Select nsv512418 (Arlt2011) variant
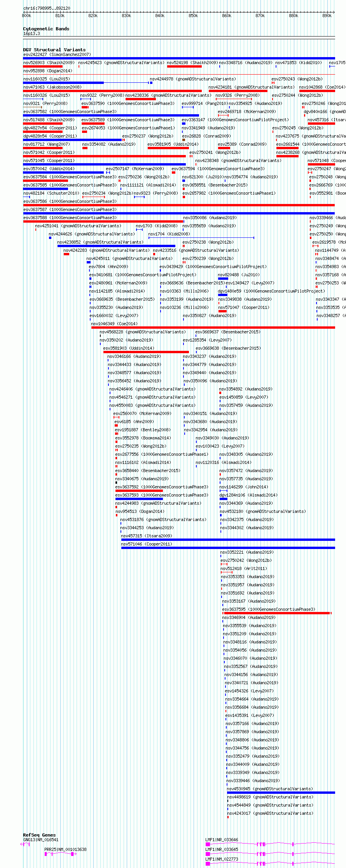Image resolution: width=346 pixels, height=868 pixels. point(244,568)
